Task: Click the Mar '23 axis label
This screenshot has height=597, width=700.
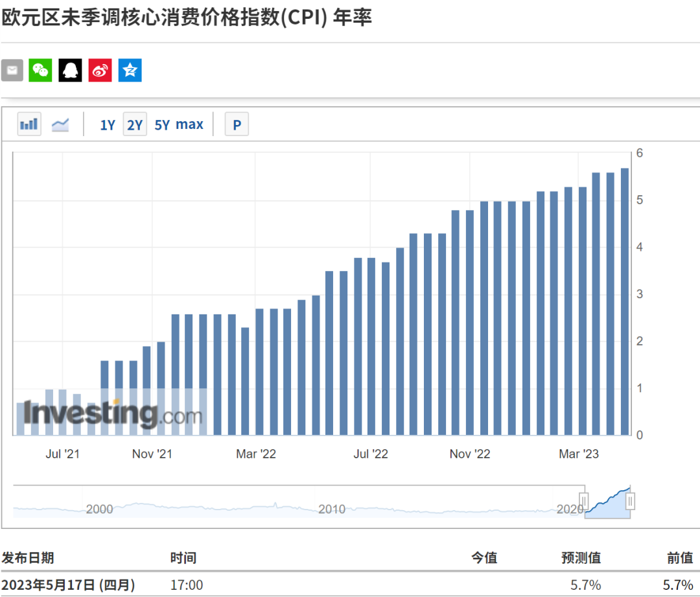Action: [579, 454]
